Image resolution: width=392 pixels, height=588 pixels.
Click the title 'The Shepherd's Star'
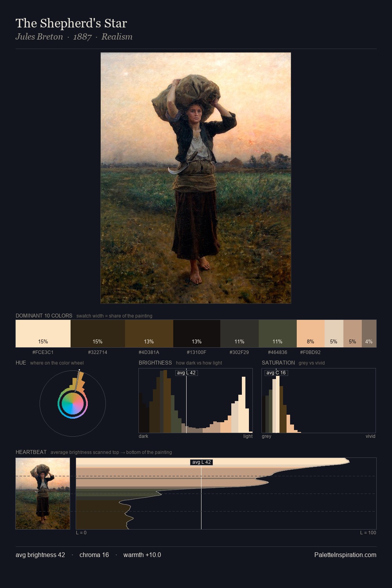[x=71, y=24]
